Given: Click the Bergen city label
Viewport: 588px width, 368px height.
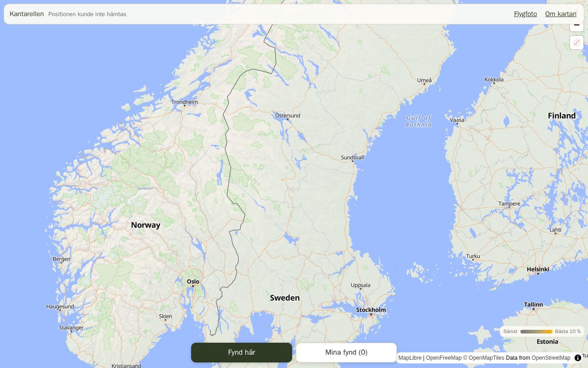Looking at the screenshot, I should point(62,259).
